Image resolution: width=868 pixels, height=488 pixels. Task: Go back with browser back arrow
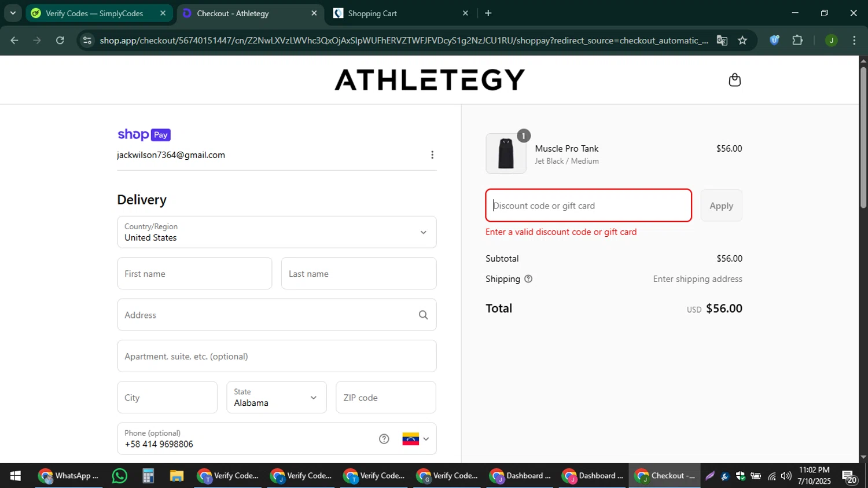point(14,41)
